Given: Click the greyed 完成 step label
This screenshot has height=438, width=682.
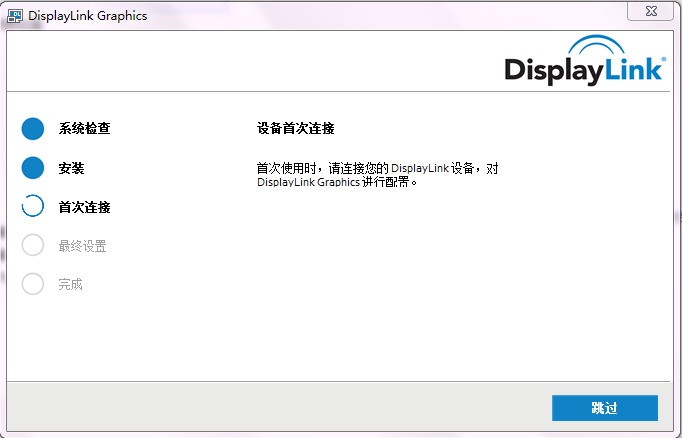Looking at the screenshot, I should (x=70, y=284).
